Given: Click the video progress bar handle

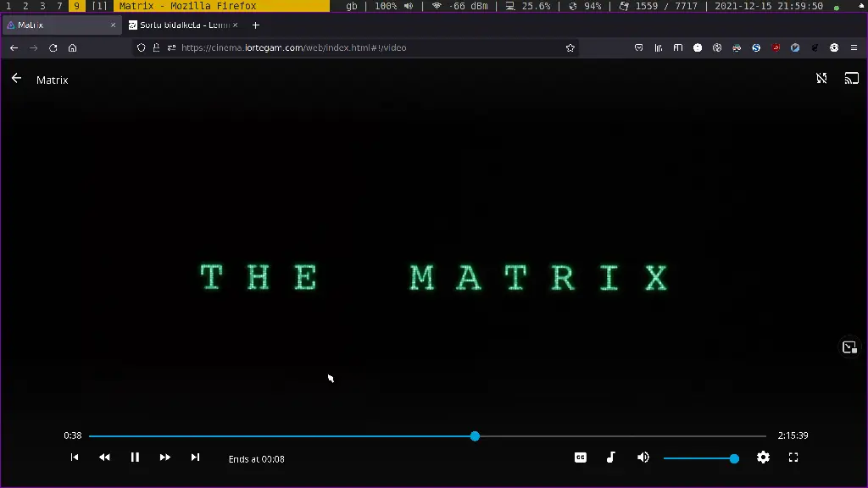Looking at the screenshot, I should (x=475, y=436).
